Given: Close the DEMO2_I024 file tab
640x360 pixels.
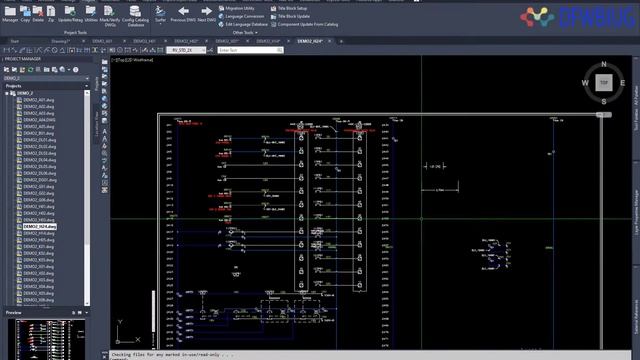Looking at the screenshot, I should 329,41.
